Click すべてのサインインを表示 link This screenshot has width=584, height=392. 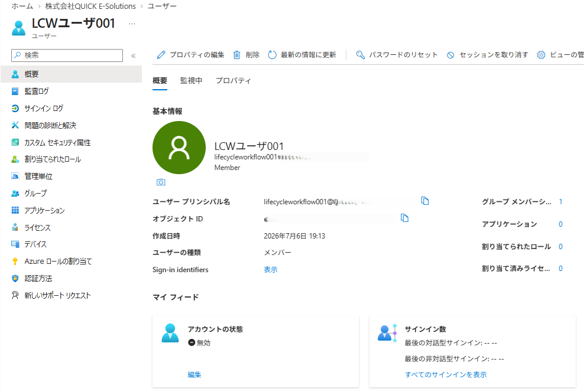pos(446,374)
